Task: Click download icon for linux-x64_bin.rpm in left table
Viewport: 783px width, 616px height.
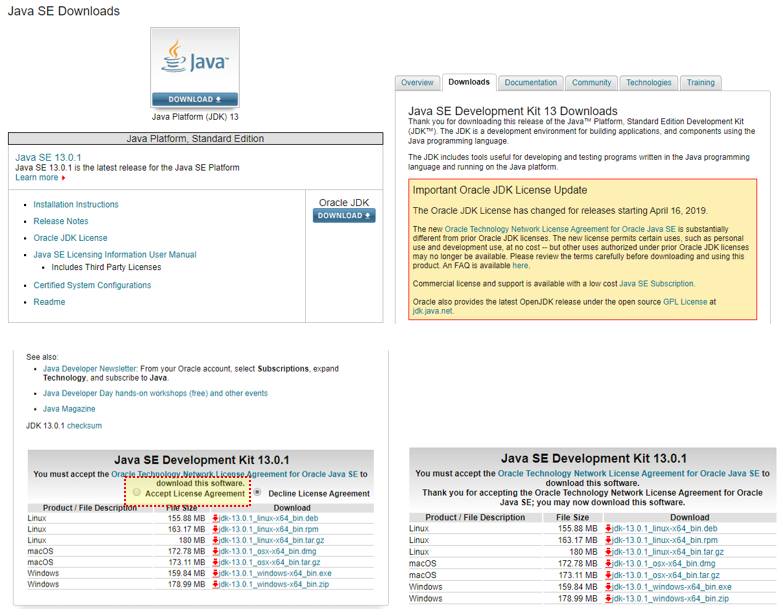Action: [x=215, y=529]
